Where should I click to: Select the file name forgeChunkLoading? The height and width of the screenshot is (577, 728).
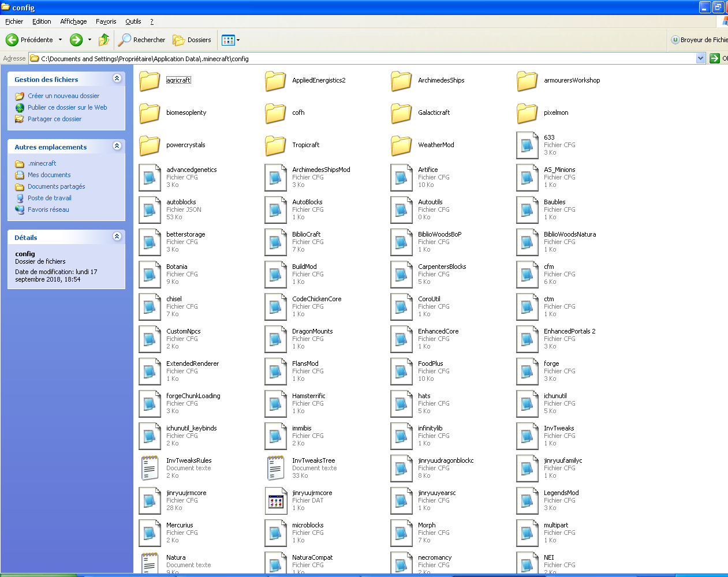click(x=193, y=396)
